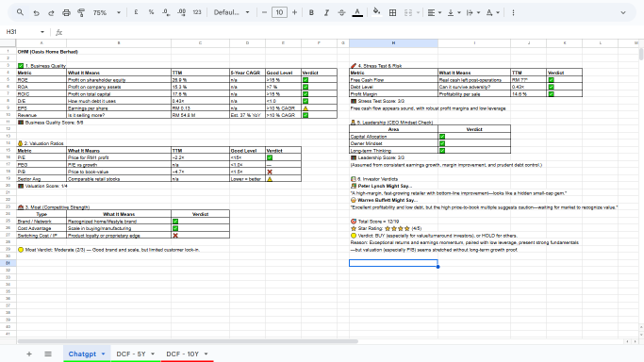The image size is (644, 362).
Task: Open text rotation options
Action: 492,12
